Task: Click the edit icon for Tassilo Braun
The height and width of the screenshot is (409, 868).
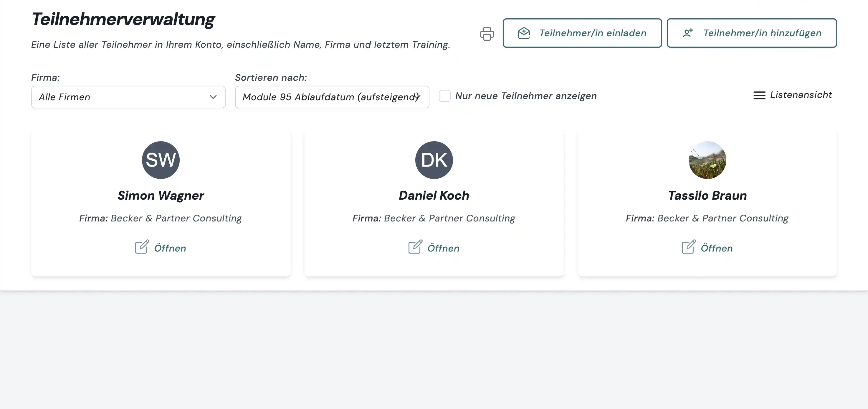Action: (689, 247)
